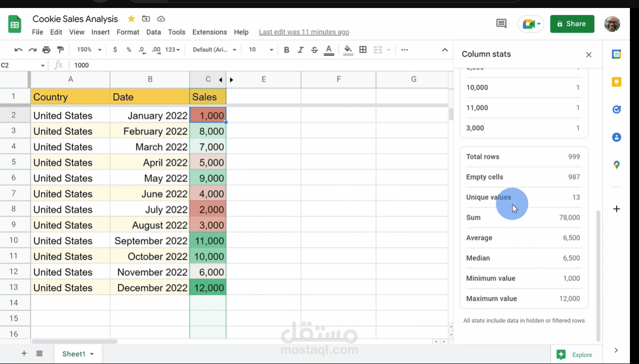Viewport: 639px width, 364px height.
Task: Apply the fill color to selected cells
Action: coord(346,49)
